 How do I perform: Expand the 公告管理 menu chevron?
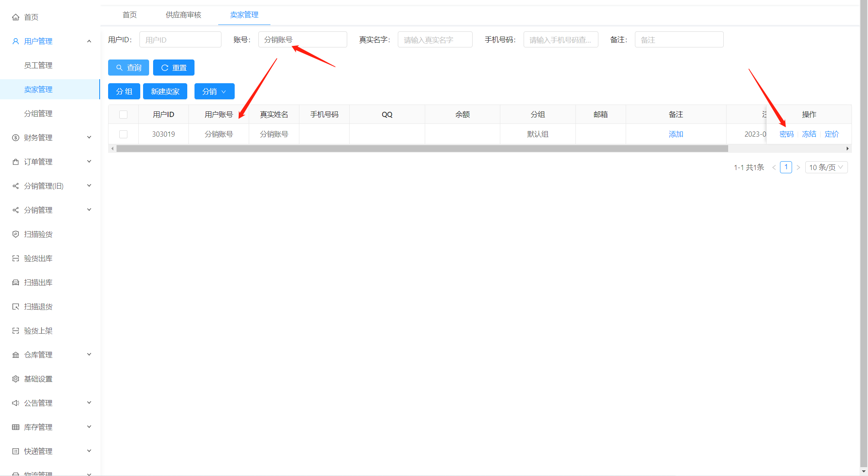(89, 403)
